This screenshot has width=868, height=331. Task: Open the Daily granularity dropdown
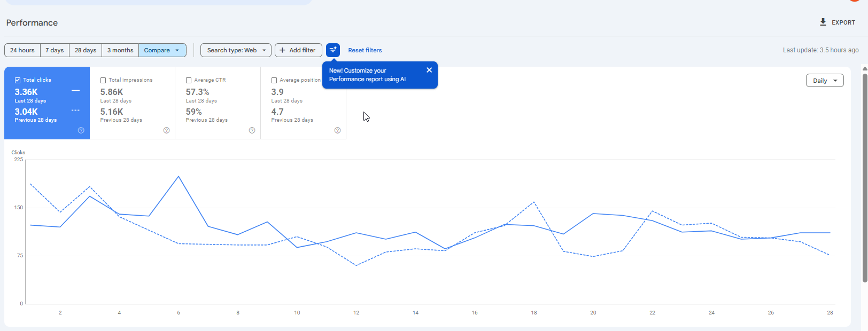[825, 81]
